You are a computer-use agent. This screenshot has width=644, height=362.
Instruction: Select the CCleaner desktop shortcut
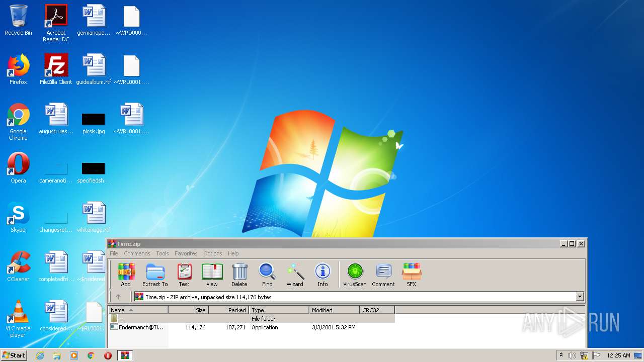point(18,266)
